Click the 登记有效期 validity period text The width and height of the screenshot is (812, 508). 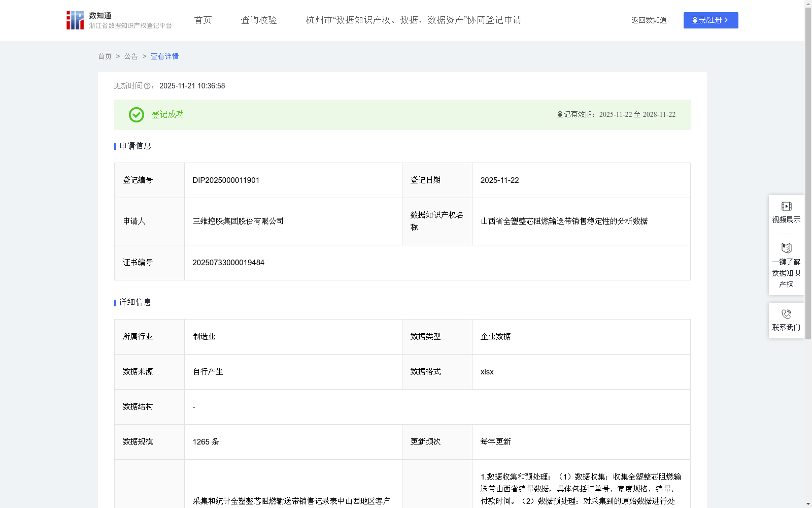coord(616,115)
